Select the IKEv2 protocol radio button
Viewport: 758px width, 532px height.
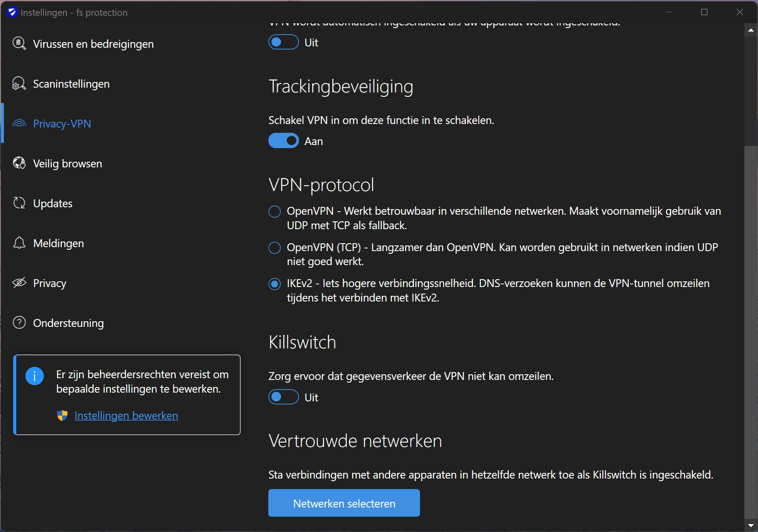(x=274, y=284)
